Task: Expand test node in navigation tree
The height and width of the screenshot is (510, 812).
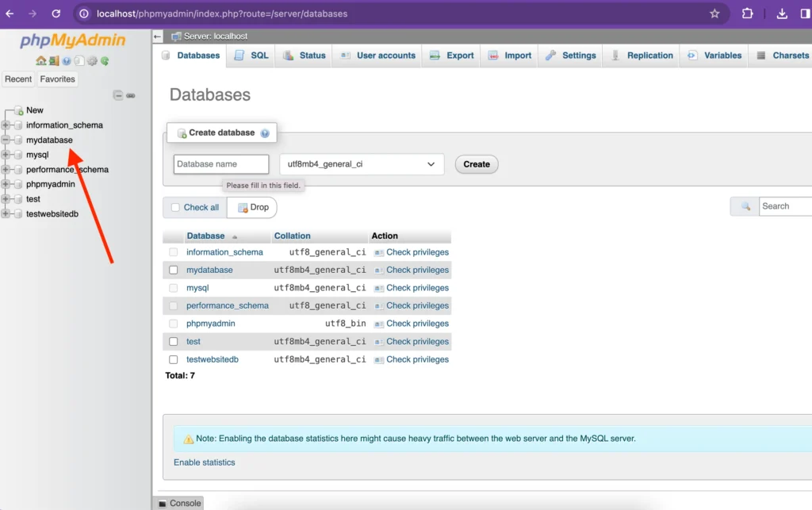Action: [6, 199]
